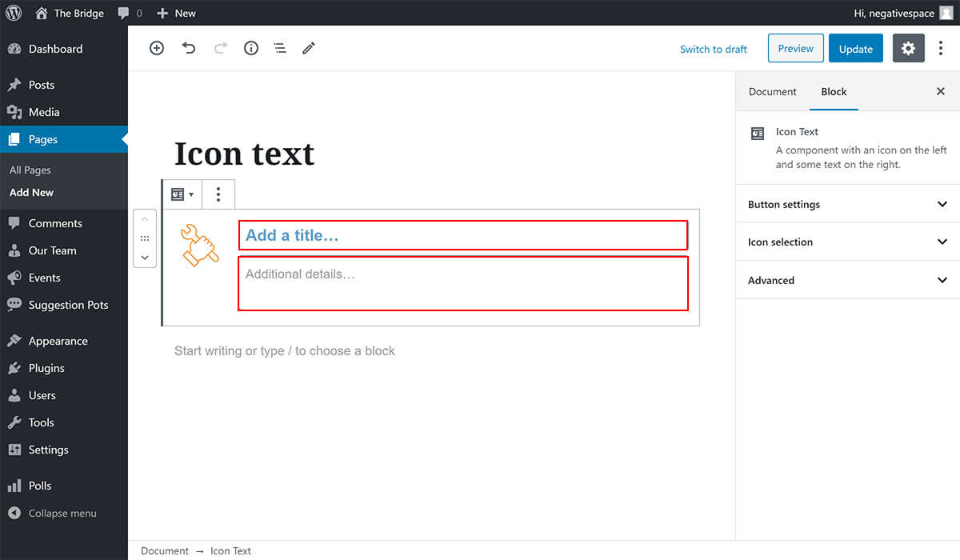Toggle the settings gear sidebar
Image resolution: width=960 pixels, height=560 pixels.
(908, 48)
